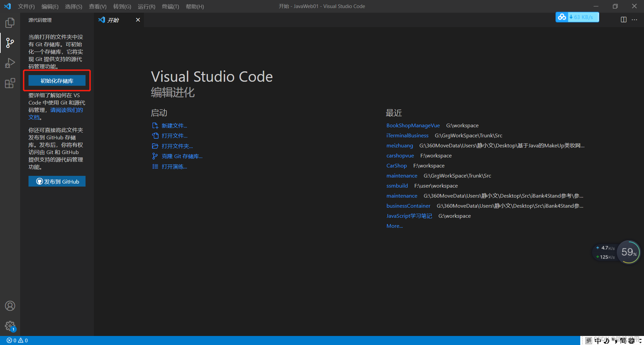Open the 选择(S) menu
This screenshot has width=644, height=345.
tap(73, 6)
